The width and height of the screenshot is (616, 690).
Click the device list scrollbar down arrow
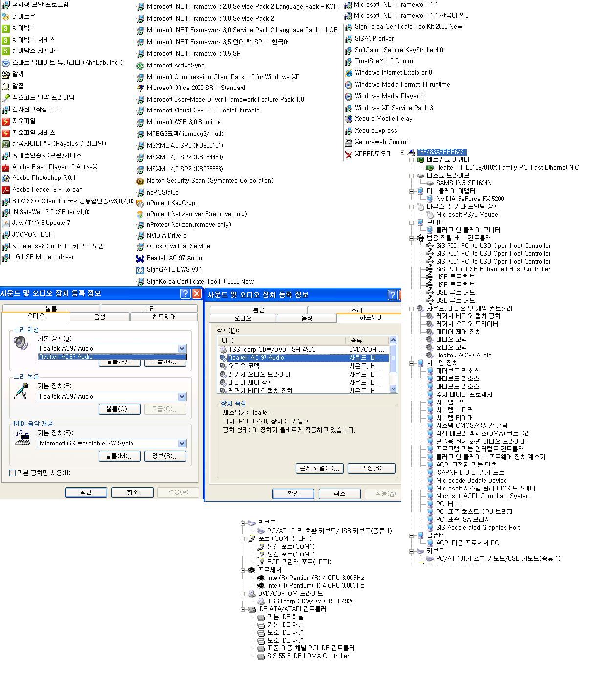tap(394, 389)
